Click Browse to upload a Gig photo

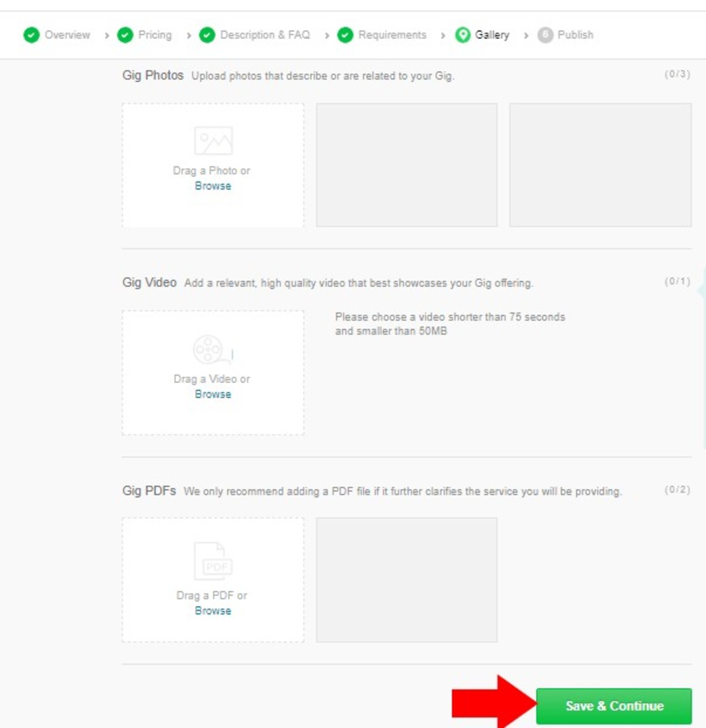(x=213, y=186)
